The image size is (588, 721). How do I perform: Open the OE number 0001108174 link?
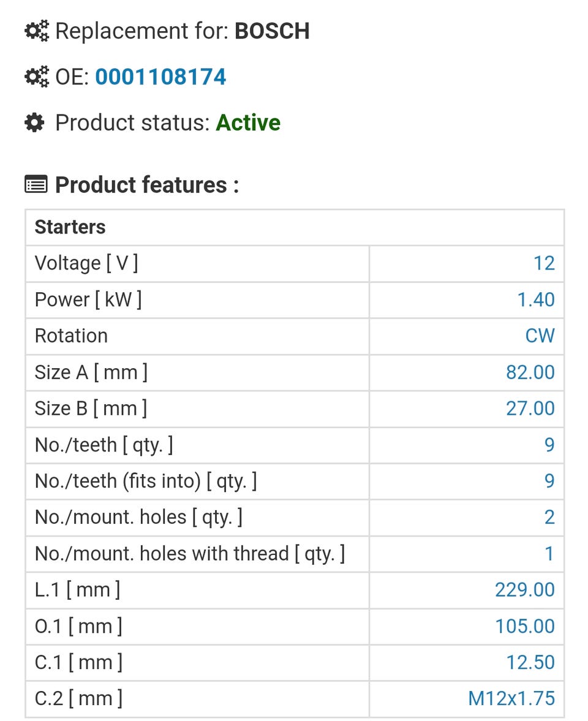pos(160,77)
